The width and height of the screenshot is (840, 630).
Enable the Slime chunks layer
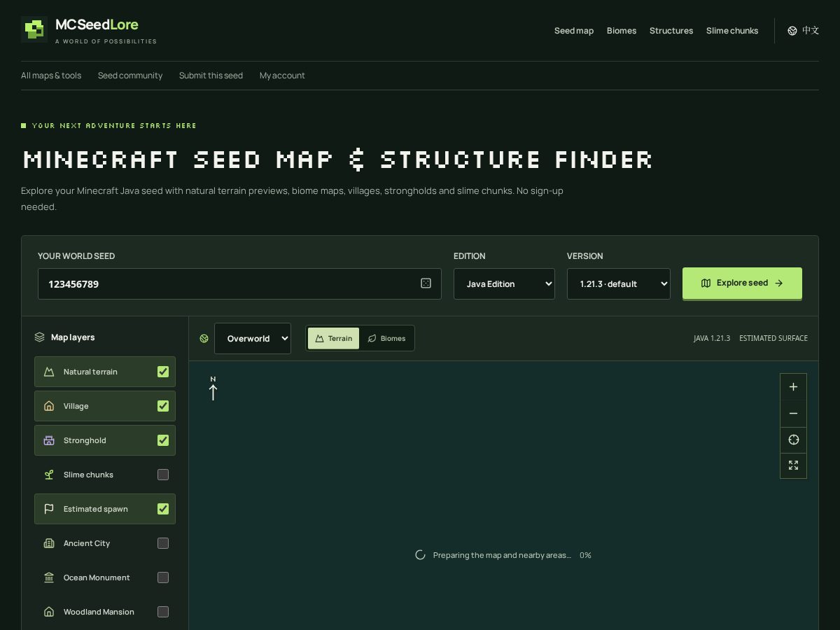[x=163, y=475]
